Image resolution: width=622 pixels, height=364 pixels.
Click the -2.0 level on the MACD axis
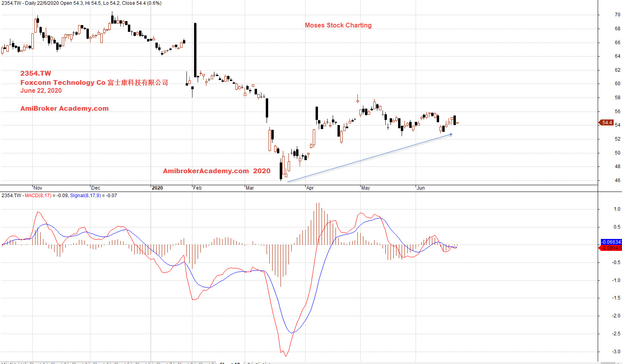(x=616, y=316)
